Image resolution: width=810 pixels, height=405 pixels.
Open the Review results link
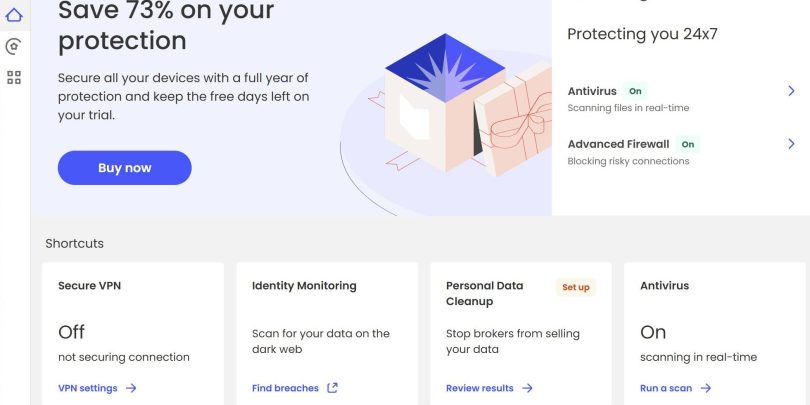(x=480, y=388)
